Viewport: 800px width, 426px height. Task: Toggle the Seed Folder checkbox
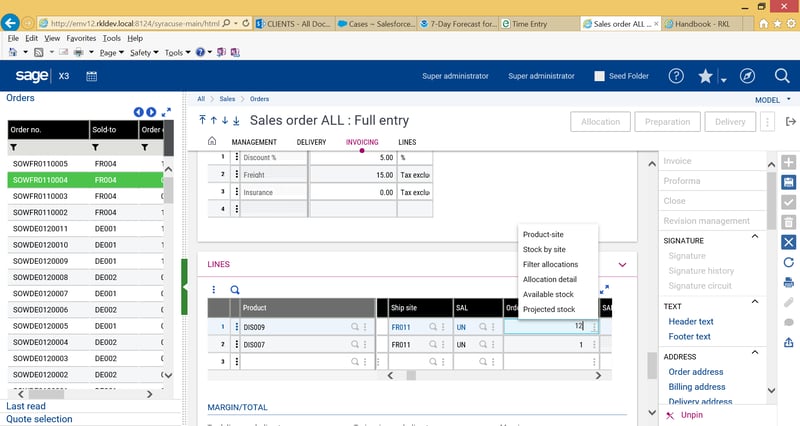point(600,76)
